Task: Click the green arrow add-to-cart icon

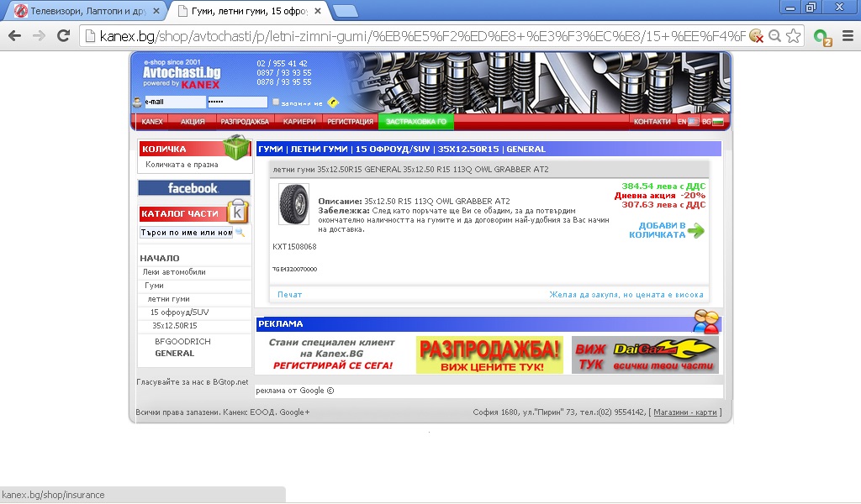Action: 695,230
